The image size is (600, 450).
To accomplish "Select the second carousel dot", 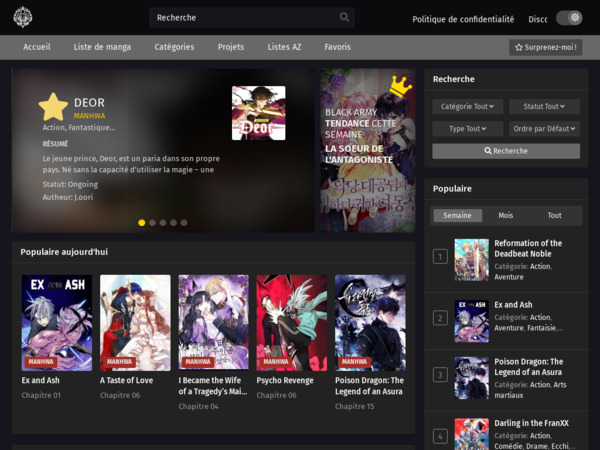I will click(x=152, y=223).
